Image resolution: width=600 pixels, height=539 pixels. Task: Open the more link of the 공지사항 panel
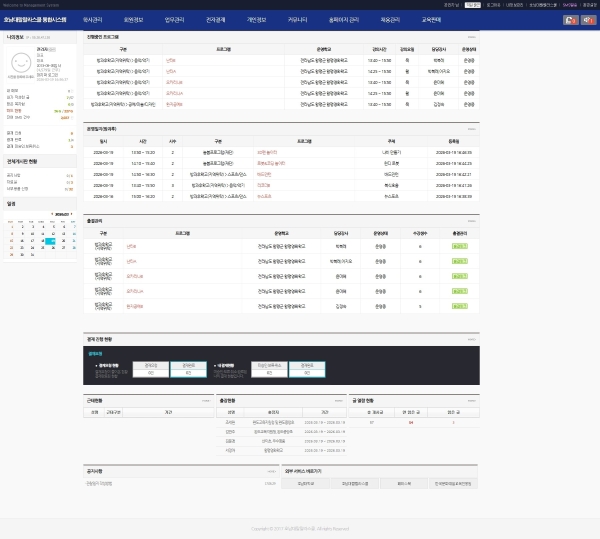(271, 472)
